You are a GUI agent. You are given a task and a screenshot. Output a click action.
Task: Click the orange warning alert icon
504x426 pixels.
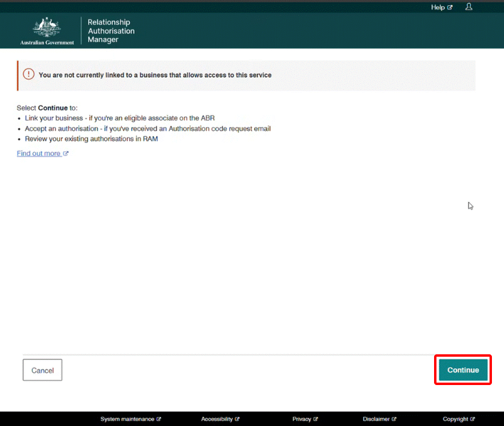(28, 74)
